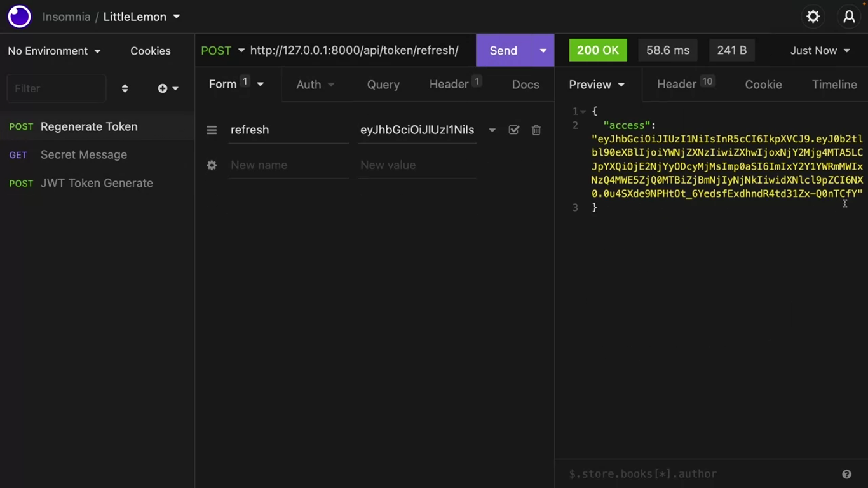Open the Timeline response tab
Image resolution: width=868 pixels, height=488 pixels.
(x=834, y=85)
